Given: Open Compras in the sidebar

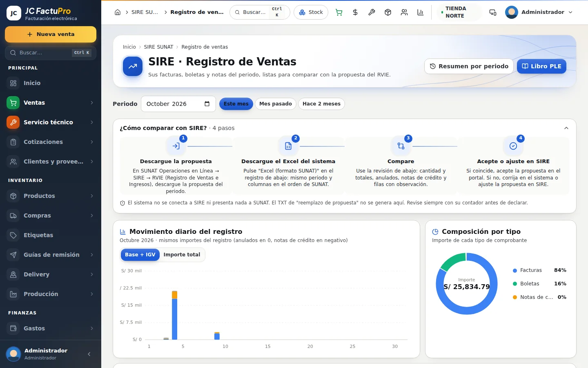Looking at the screenshot, I should tap(51, 215).
